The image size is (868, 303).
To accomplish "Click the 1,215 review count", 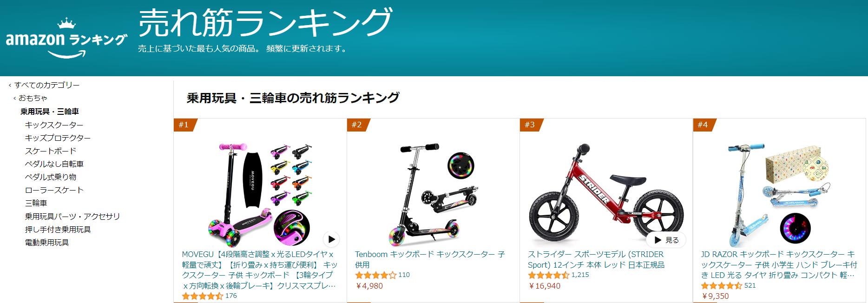I will pyautogui.click(x=580, y=275).
